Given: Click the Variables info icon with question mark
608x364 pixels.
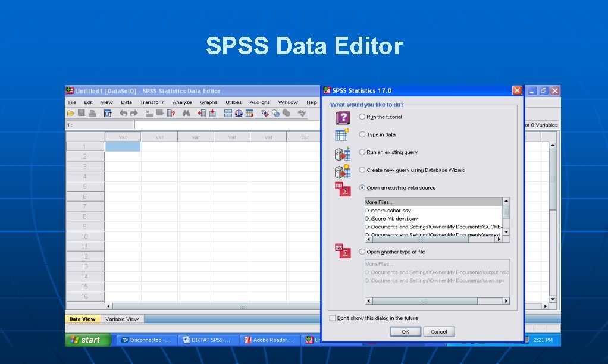Looking at the screenshot, I should 171,113.
